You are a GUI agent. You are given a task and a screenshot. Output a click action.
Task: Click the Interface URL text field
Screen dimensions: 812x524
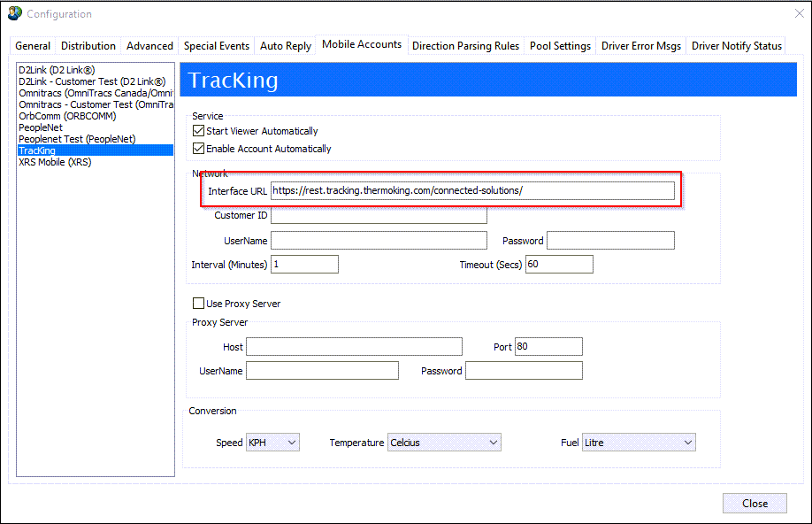tap(472, 191)
